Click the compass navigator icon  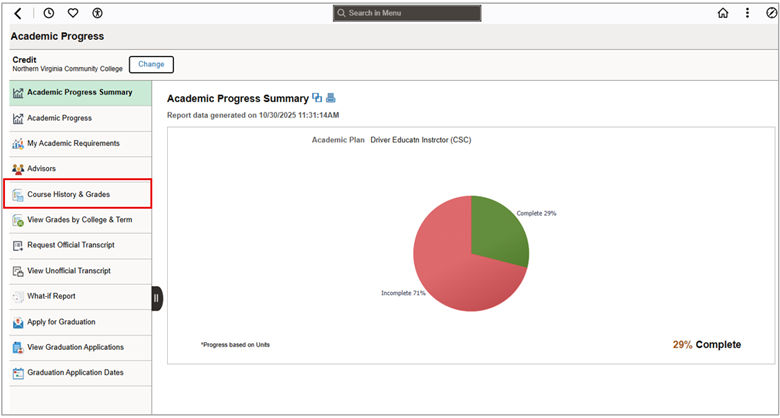771,13
